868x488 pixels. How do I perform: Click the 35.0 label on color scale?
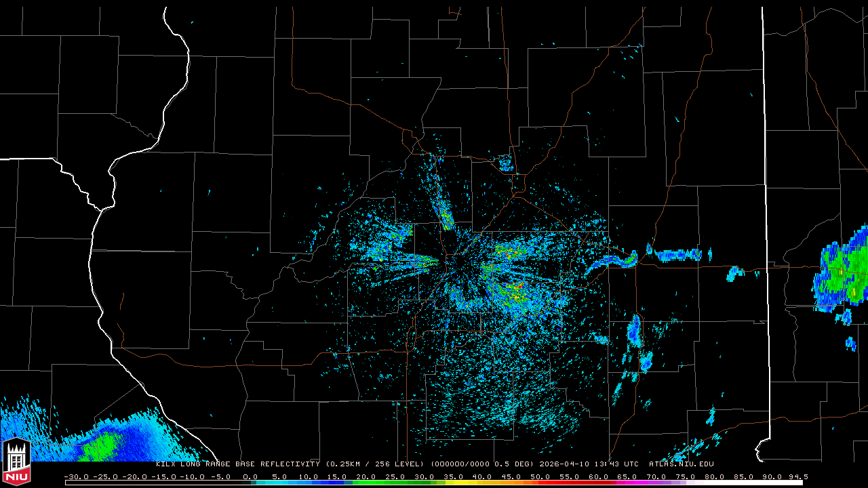pos(453,476)
